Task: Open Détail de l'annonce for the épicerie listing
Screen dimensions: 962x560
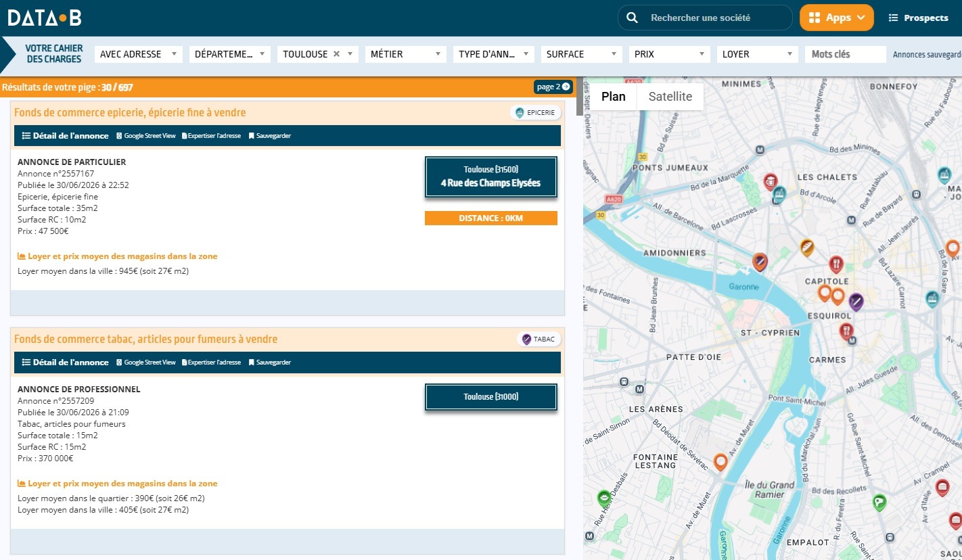Action: (x=65, y=136)
